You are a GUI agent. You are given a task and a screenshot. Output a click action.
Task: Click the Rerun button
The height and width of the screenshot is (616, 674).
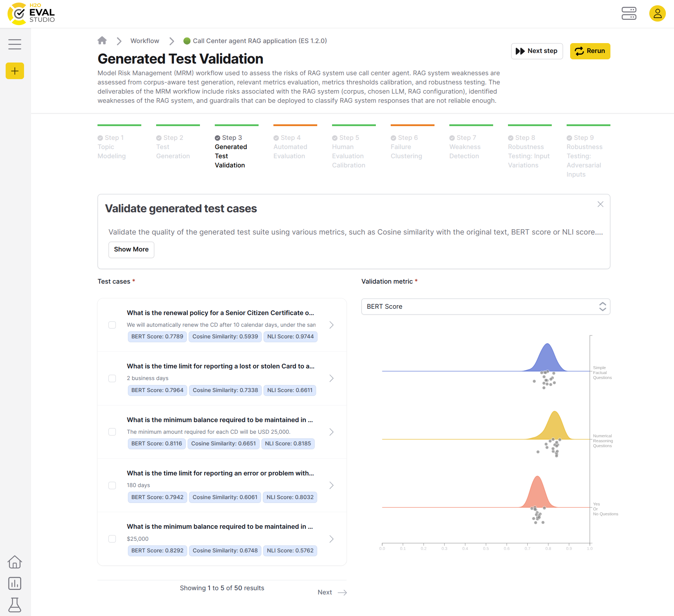click(x=590, y=51)
